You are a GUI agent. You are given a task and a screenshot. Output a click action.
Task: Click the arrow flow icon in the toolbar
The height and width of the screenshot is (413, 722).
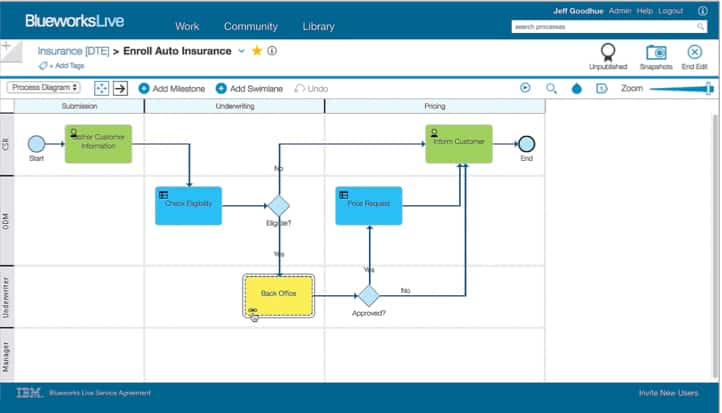[x=120, y=88]
